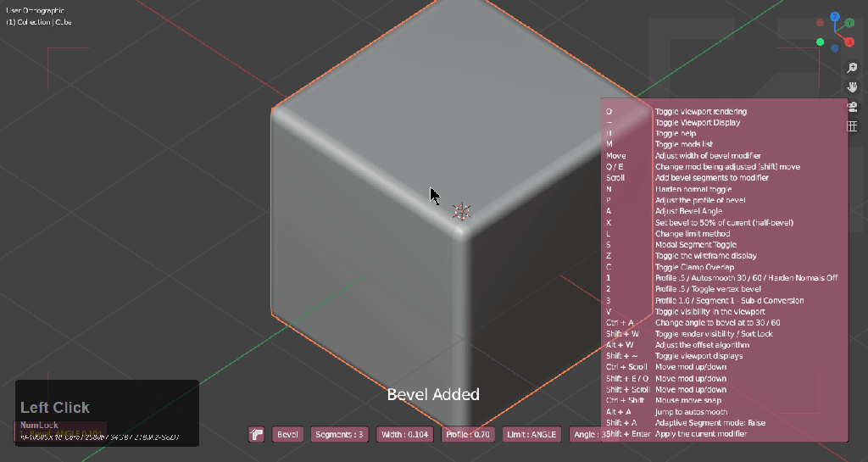
Task: Click the Profile : 0.70 value
Action: coord(468,434)
